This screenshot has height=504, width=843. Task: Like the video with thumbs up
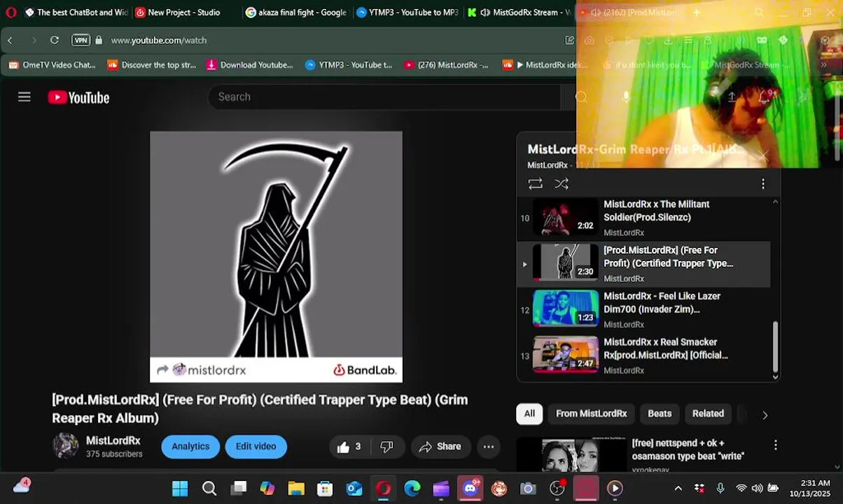[x=349, y=447]
